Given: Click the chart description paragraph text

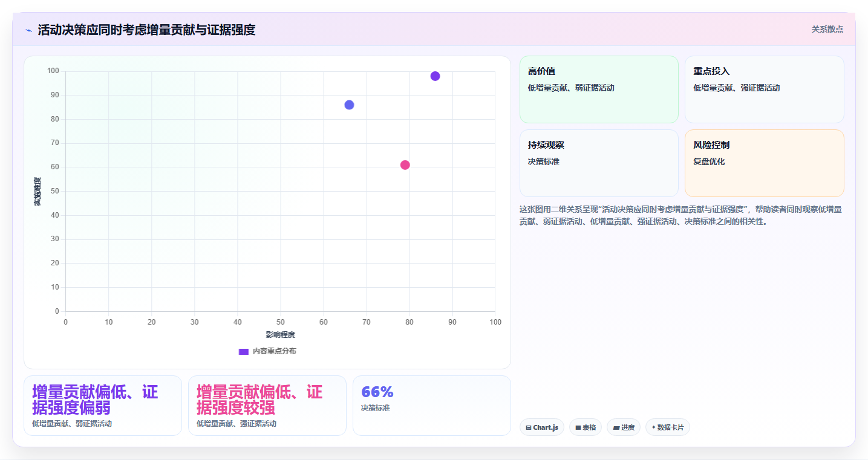Looking at the screenshot, I should 682,215.
